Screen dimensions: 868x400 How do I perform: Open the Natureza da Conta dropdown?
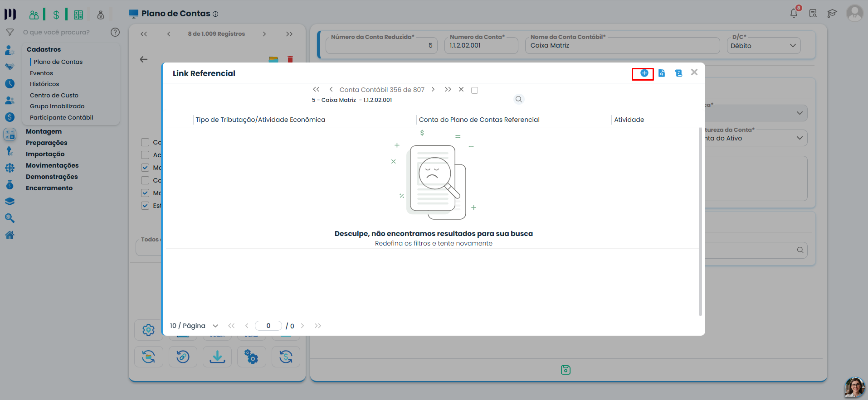[x=756, y=138]
